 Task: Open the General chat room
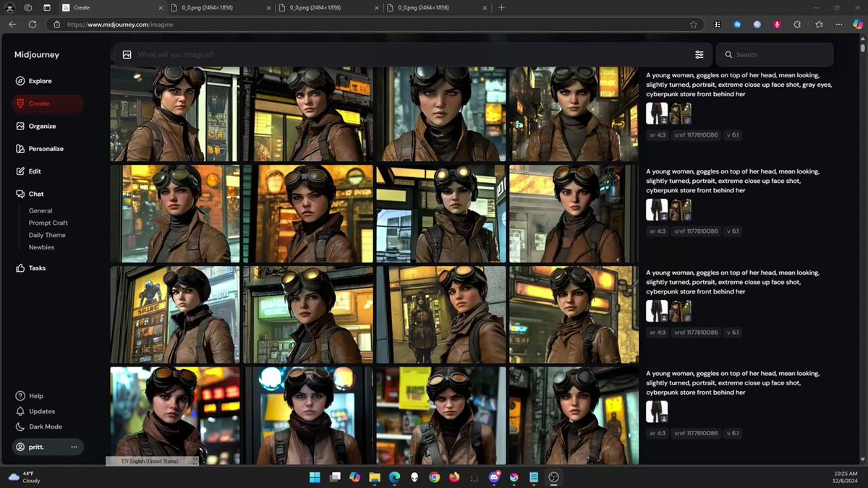tap(41, 210)
